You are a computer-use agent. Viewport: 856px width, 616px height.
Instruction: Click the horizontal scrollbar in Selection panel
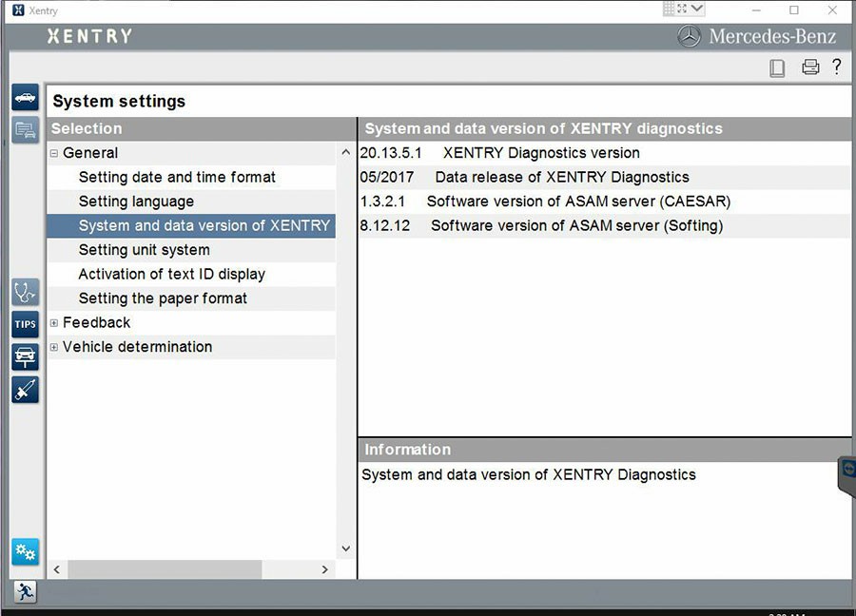coord(164,568)
